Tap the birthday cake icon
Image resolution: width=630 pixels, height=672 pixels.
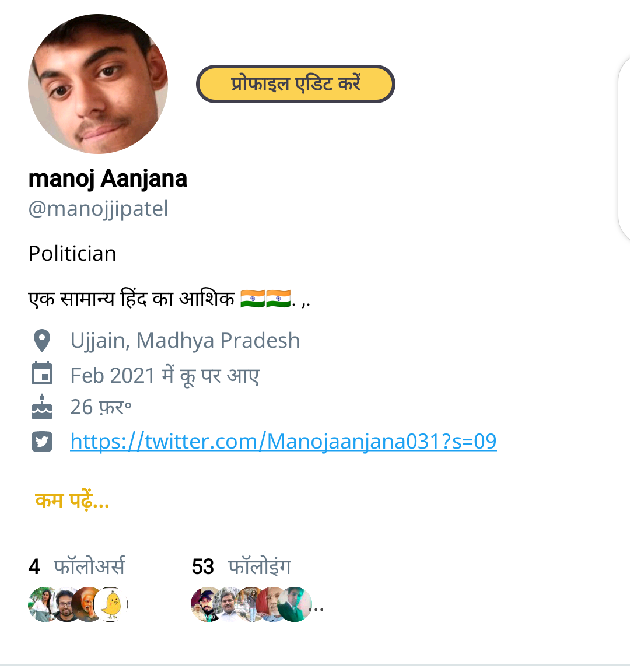click(x=42, y=407)
